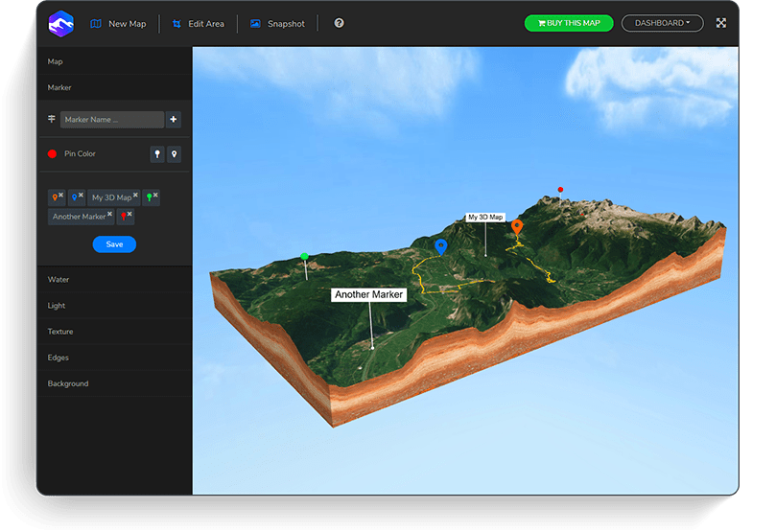Click the app logo in the header
The width and height of the screenshot is (776, 532).
[x=60, y=24]
